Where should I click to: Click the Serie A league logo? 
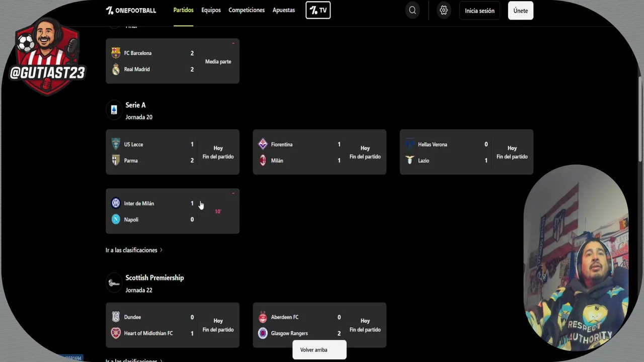[x=114, y=110]
